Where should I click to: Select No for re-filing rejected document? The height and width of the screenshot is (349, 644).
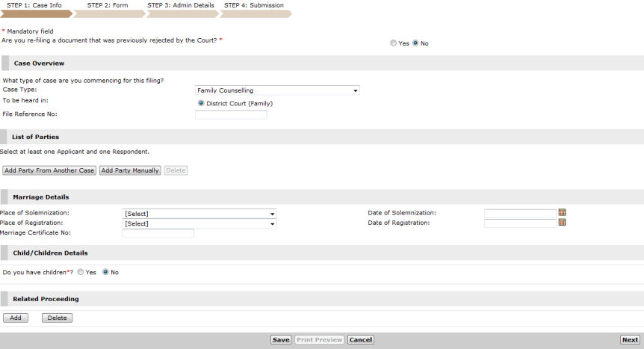415,43
